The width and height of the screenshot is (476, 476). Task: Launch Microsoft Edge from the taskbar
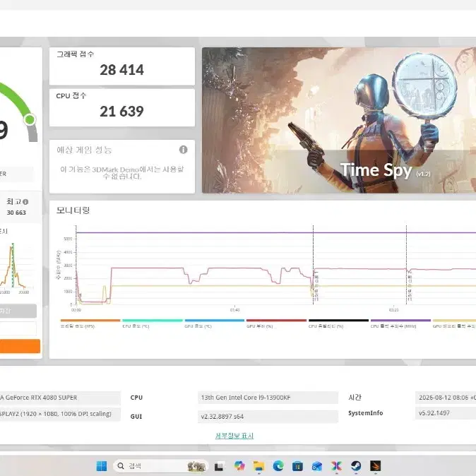(x=278, y=465)
